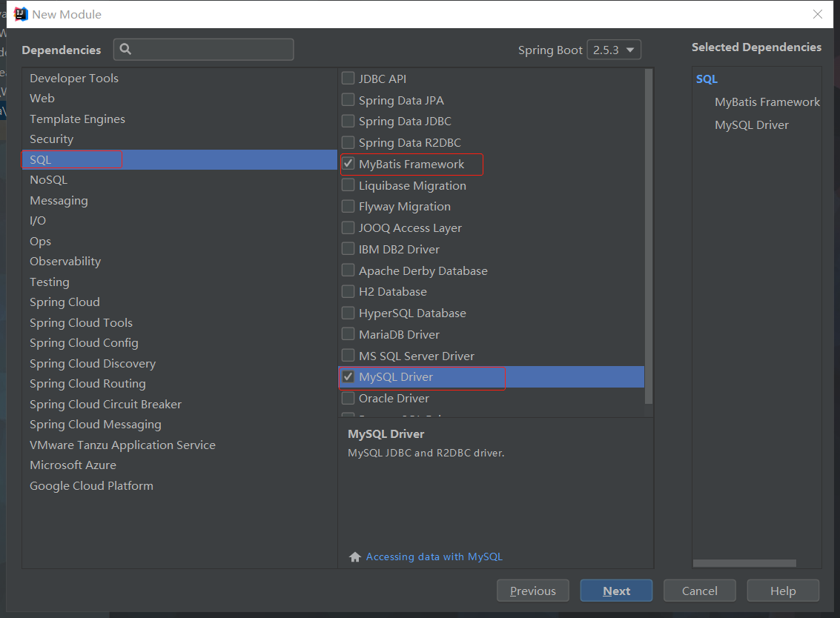Image resolution: width=840 pixels, height=618 pixels.
Task: Cancel the New Module wizard
Action: pos(700,591)
